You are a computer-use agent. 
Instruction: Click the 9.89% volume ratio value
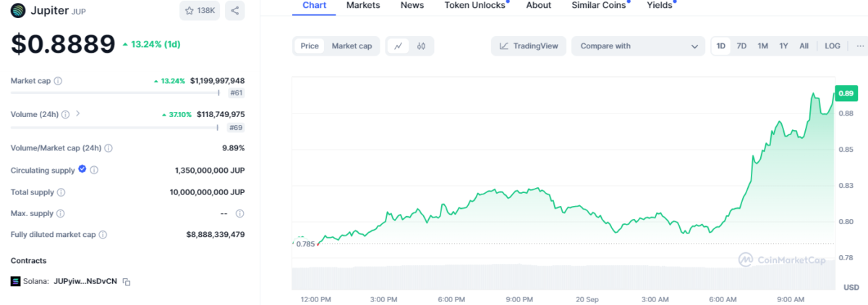click(x=233, y=148)
